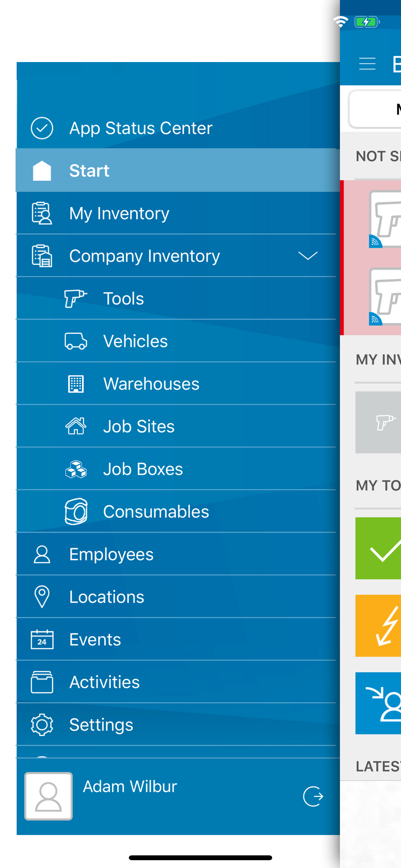Open the My Inventory menu item
The height and width of the screenshot is (868, 401).
[x=176, y=213]
